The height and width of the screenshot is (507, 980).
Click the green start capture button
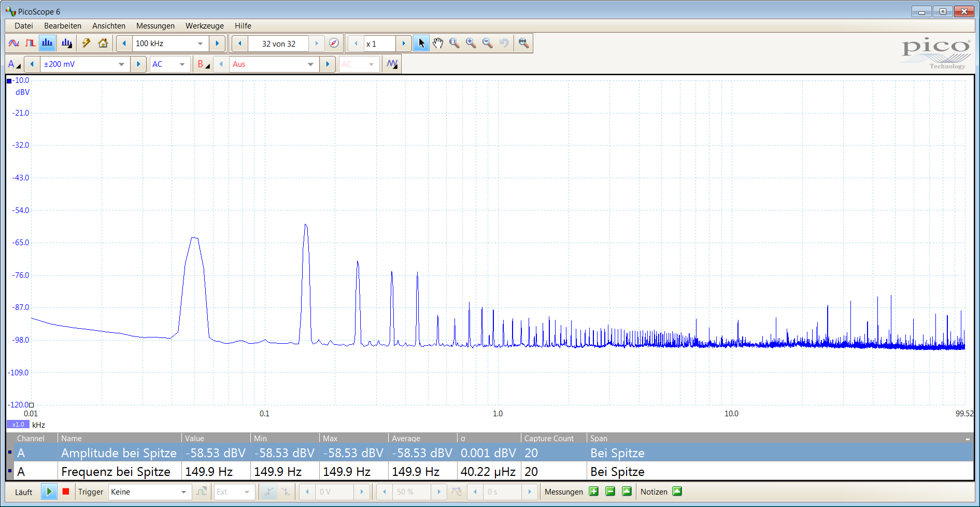click(49, 491)
